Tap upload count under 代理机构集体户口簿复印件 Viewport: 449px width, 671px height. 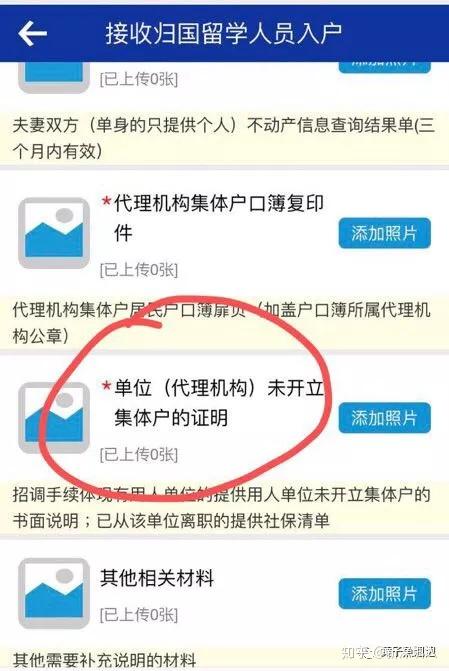139,270
